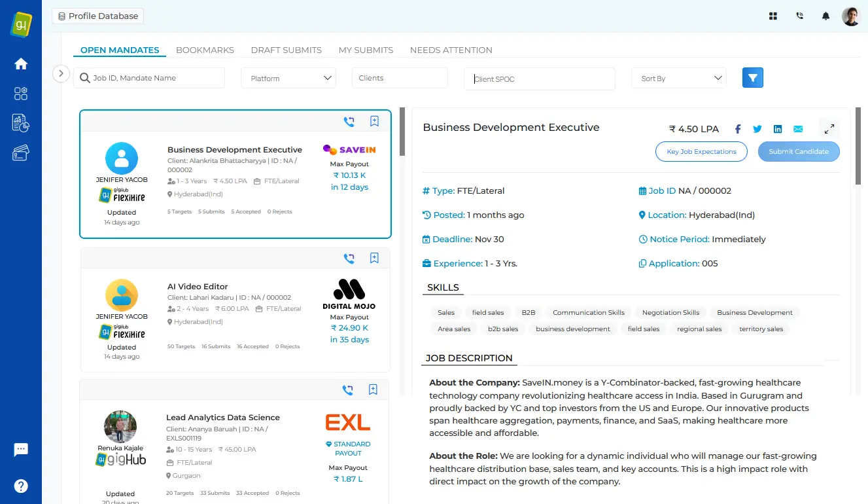Share the job on LinkedIn

click(778, 129)
